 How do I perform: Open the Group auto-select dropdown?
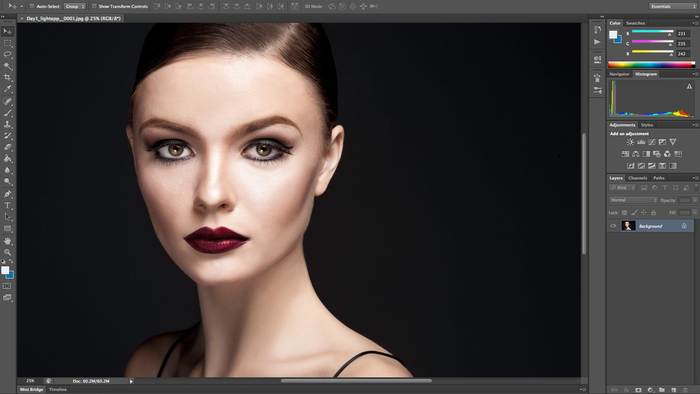pos(75,6)
